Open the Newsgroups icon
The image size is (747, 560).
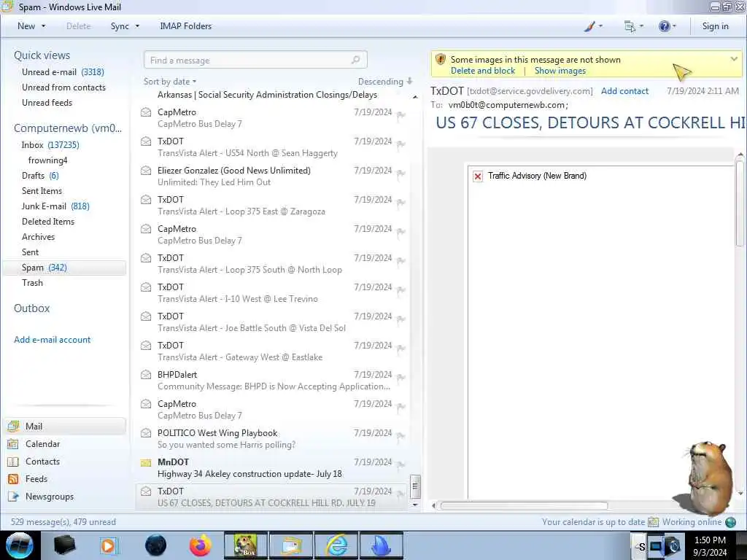(x=13, y=497)
